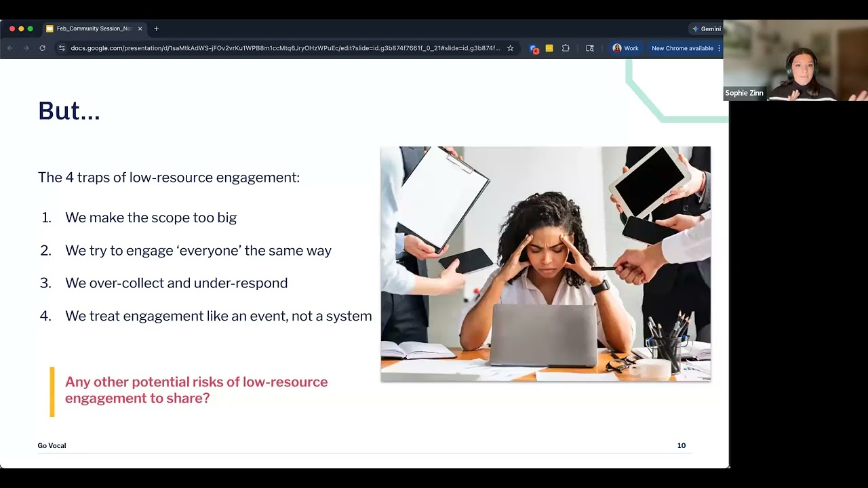Click the 'Any other potential risks' question text

(196, 390)
